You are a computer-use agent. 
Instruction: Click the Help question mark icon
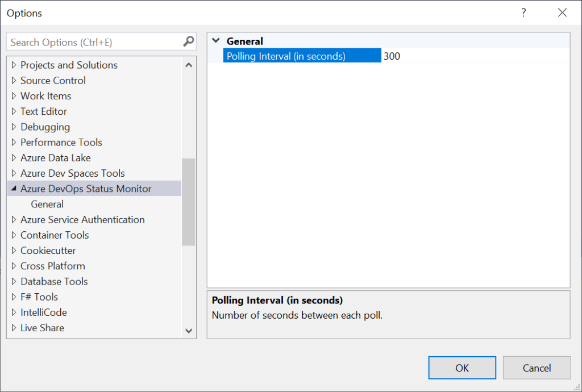click(x=523, y=12)
